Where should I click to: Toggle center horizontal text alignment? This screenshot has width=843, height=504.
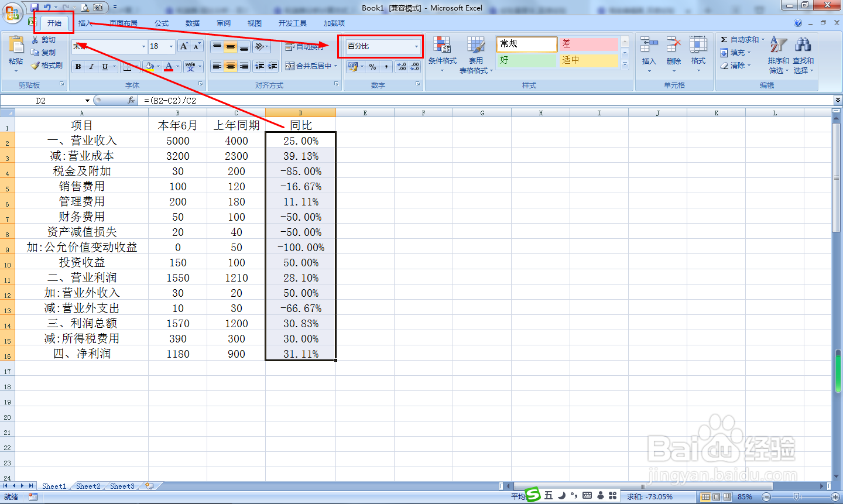click(231, 66)
